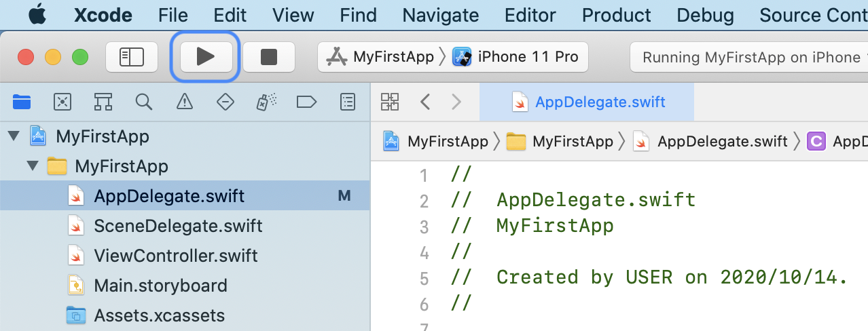
Task: Open the Product menu
Action: pos(617,15)
